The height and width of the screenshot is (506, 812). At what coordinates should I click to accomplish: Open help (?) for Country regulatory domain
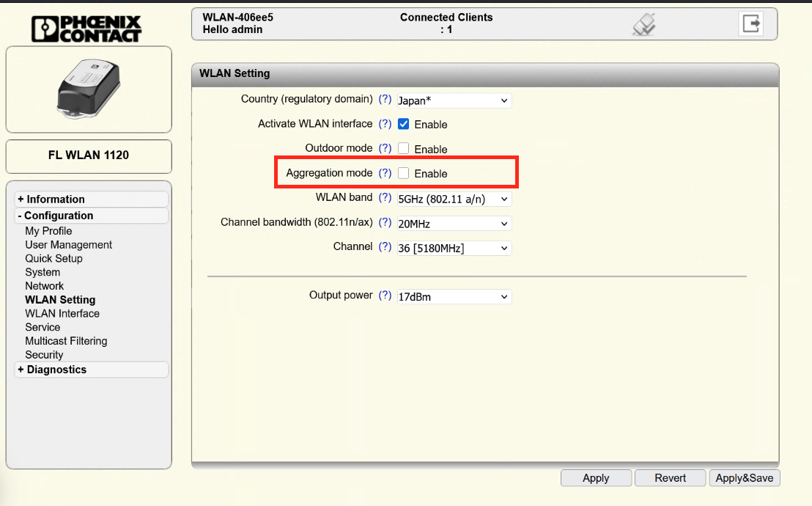[x=385, y=99]
